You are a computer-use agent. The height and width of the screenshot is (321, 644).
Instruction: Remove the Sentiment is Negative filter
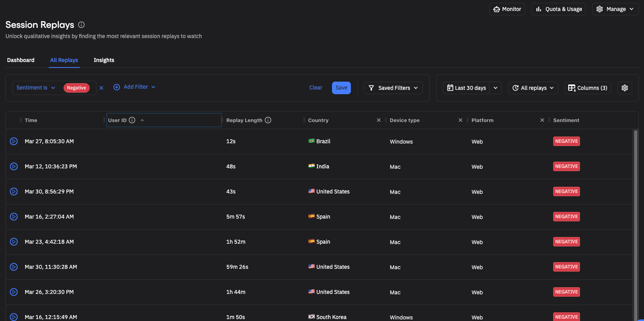pyautogui.click(x=101, y=88)
